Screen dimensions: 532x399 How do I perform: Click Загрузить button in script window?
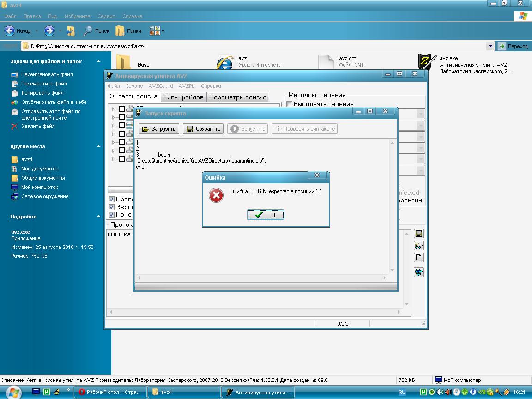pos(159,128)
